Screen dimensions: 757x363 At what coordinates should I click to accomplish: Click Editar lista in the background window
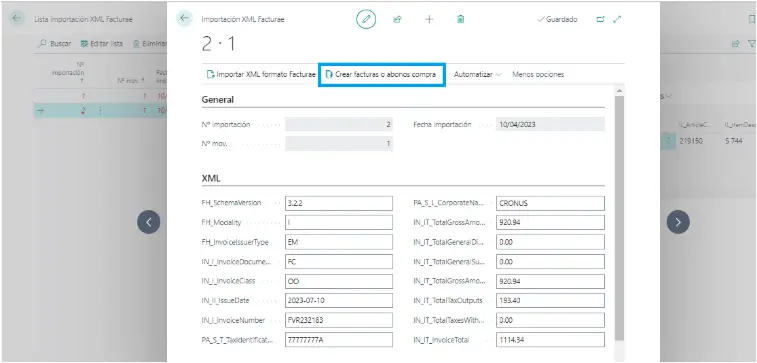[x=101, y=44]
